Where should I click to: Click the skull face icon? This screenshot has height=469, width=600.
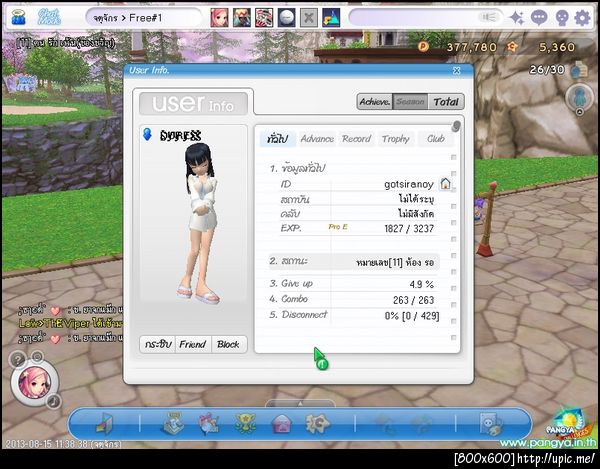pyautogui.click(x=561, y=18)
